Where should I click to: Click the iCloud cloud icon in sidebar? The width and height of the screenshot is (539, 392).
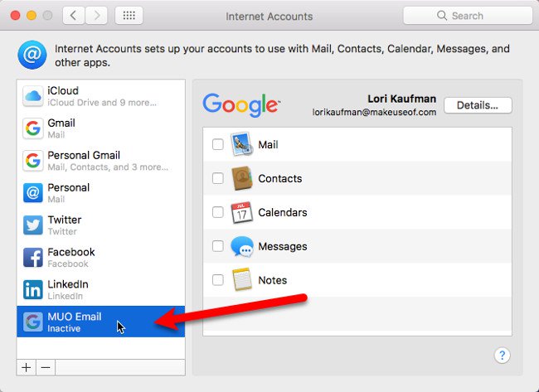(33, 96)
